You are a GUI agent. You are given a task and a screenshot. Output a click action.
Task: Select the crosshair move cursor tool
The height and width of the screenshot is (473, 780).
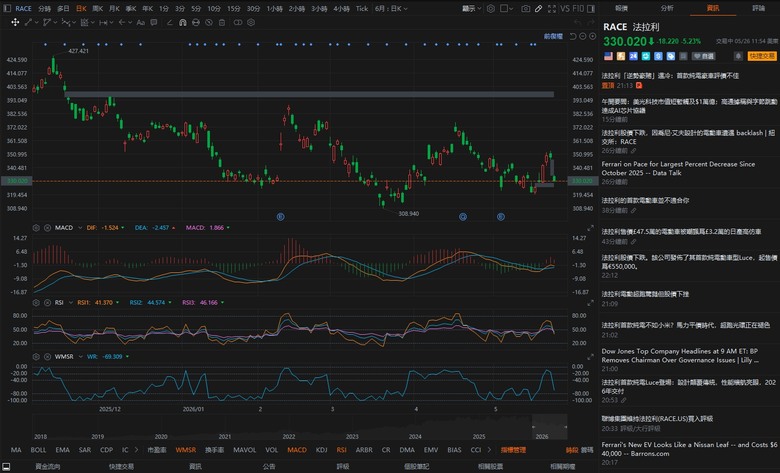tap(15, 22)
